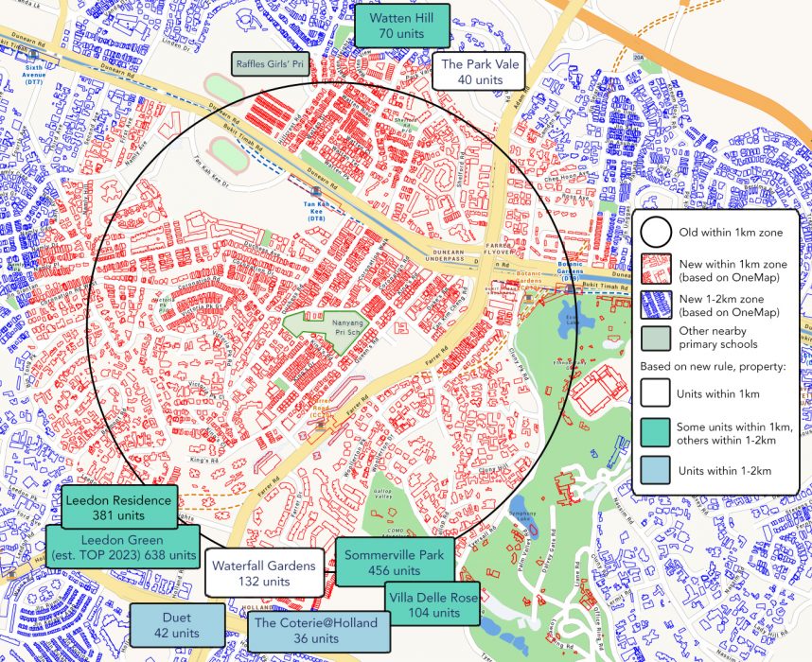Click the white Units within 1km swatch
Viewport: 812px width, 662px height.
tap(655, 392)
